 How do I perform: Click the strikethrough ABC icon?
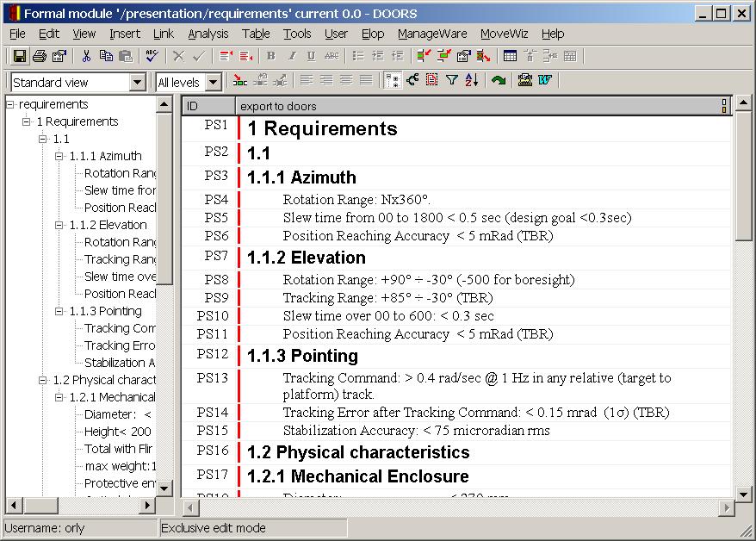pyautogui.click(x=332, y=56)
